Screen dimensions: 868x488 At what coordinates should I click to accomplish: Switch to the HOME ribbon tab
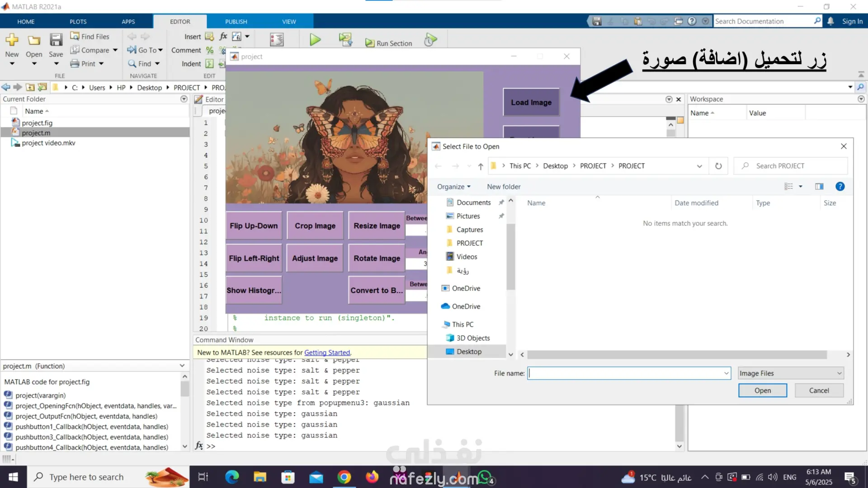[26, 21]
